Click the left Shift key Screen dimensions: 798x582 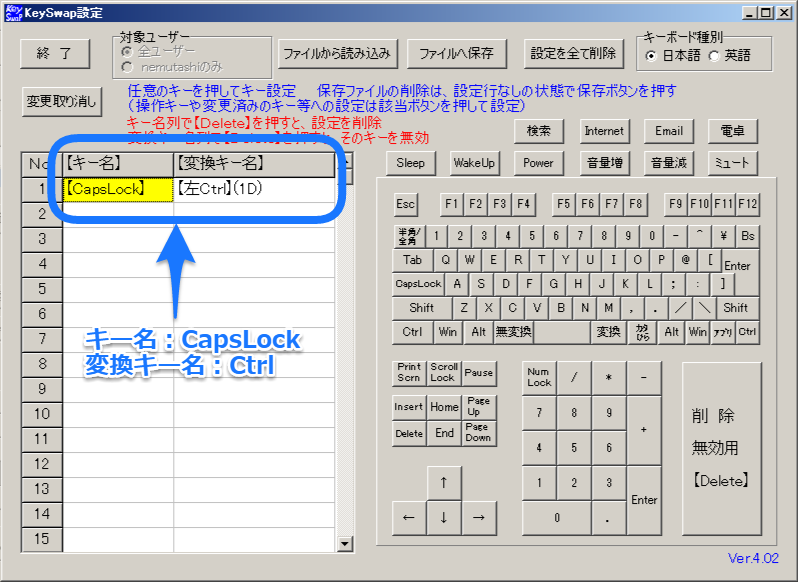click(x=422, y=308)
